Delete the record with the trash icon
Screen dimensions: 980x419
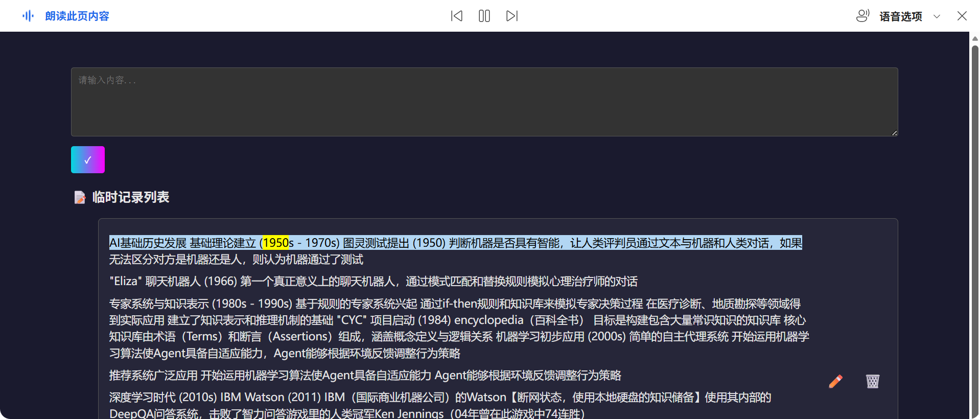873,381
